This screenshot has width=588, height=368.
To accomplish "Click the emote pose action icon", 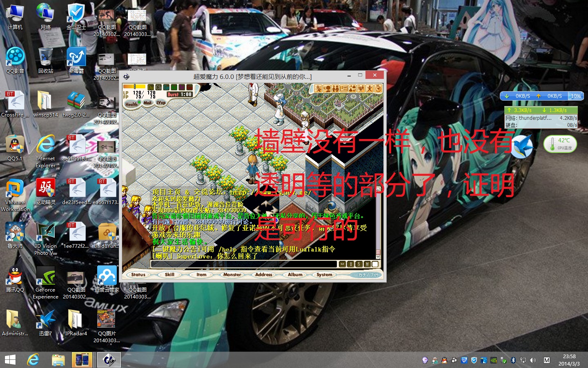I will (x=370, y=88).
